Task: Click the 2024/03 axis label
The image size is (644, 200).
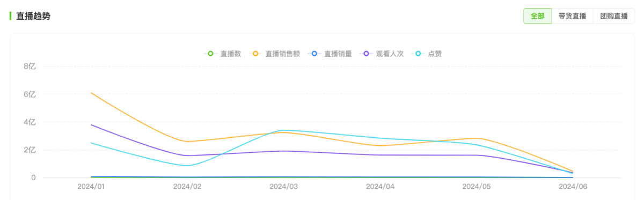Action: (284, 187)
